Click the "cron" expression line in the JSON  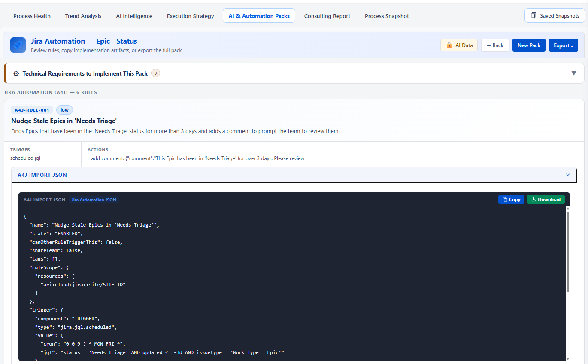pos(82,344)
